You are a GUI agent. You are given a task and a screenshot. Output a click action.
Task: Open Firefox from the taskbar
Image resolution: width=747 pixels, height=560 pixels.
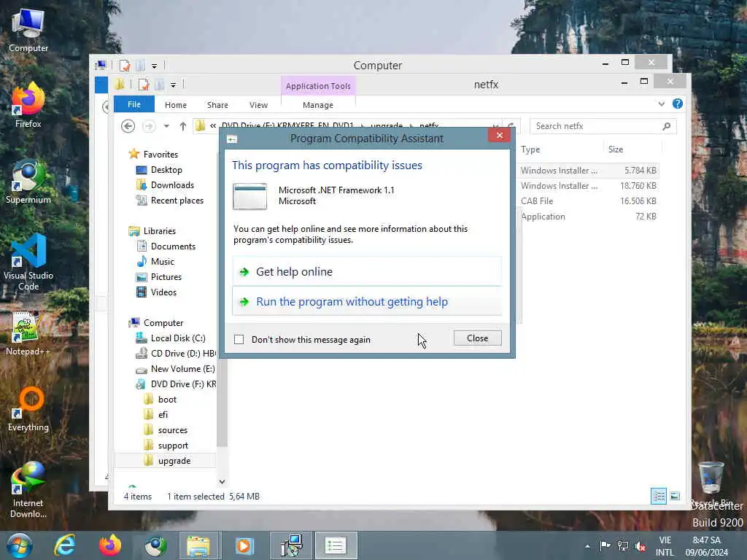pyautogui.click(x=110, y=545)
